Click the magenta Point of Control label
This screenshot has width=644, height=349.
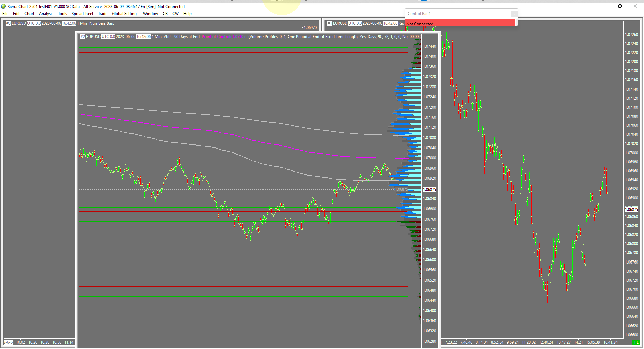point(224,37)
